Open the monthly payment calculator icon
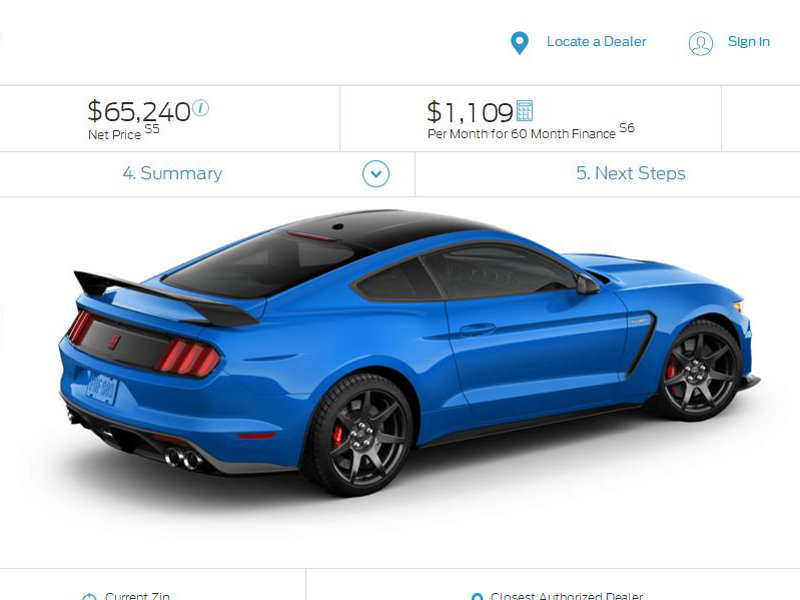 524,111
